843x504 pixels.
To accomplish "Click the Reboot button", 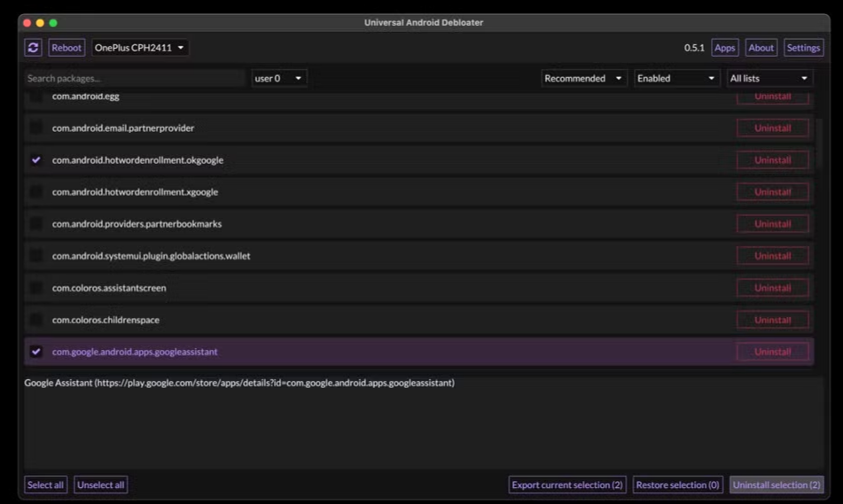I will [66, 48].
